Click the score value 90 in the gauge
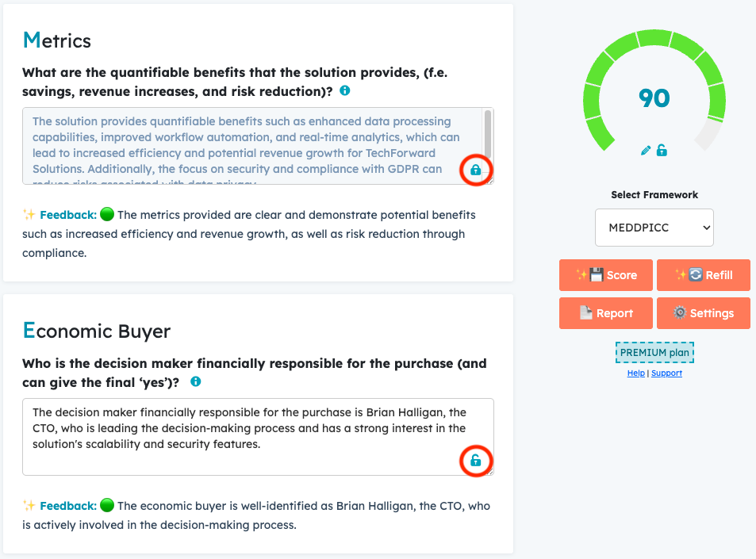Viewport: 756px width, 559px height. (654, 98)
